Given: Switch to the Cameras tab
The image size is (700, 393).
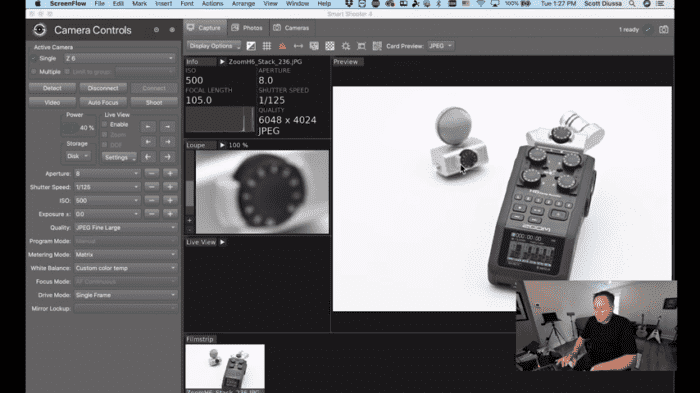Looking at the screenshot, I should [291, 28].
